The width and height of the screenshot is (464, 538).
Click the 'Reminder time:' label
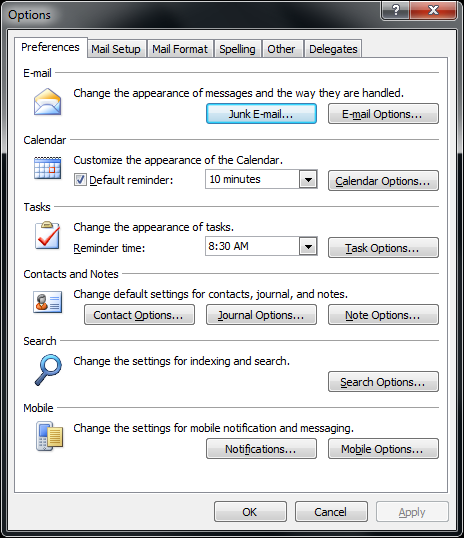pos(109,248)
